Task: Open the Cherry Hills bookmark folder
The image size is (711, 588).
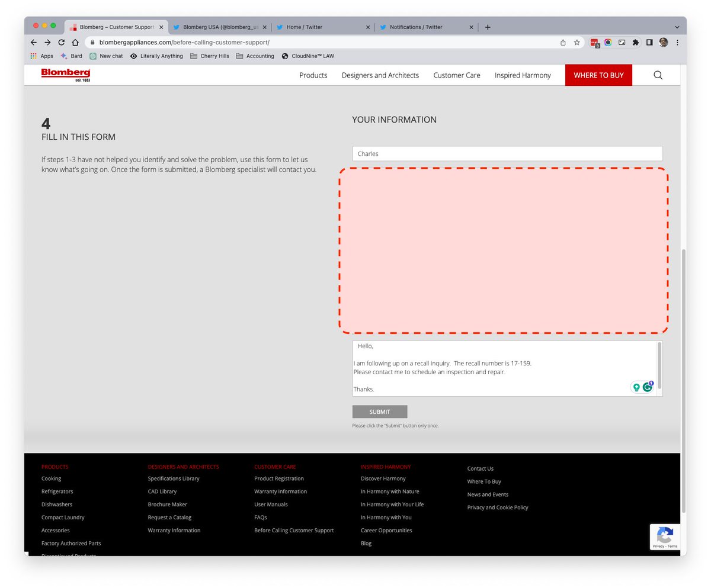Action: [x=210, y=56]
